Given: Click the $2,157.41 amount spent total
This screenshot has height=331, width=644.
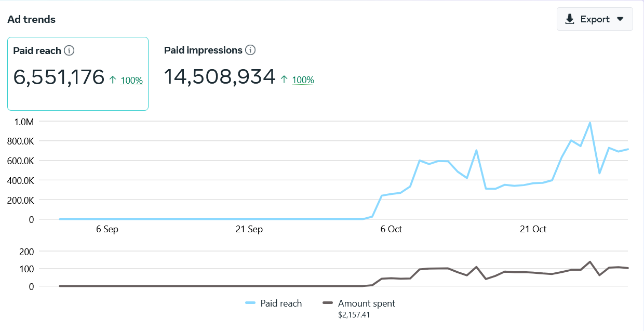Looking at the screenshot, I should [x=354, y=314].
